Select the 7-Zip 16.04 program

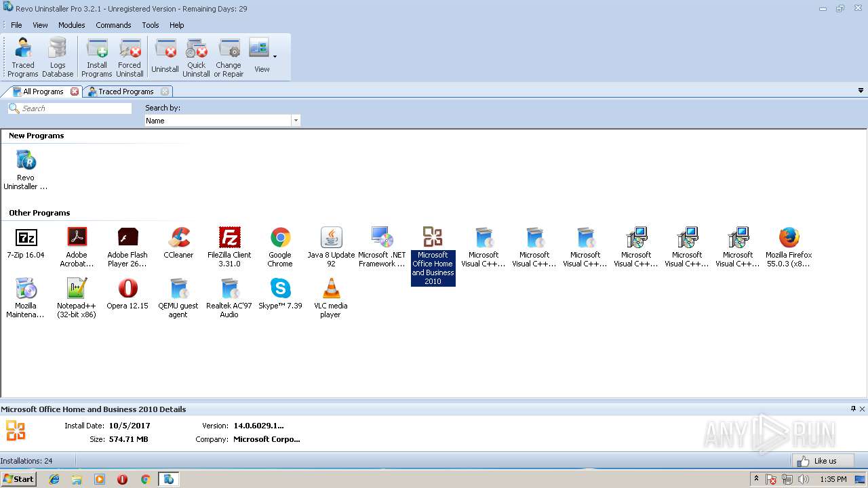pos(26,243)
